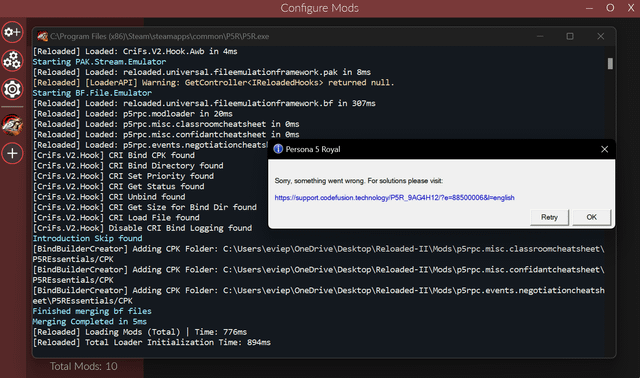This screenshot has width=640, height=378.
Task: Close the P5R.exe console window
Action: (x=600, y=36)
